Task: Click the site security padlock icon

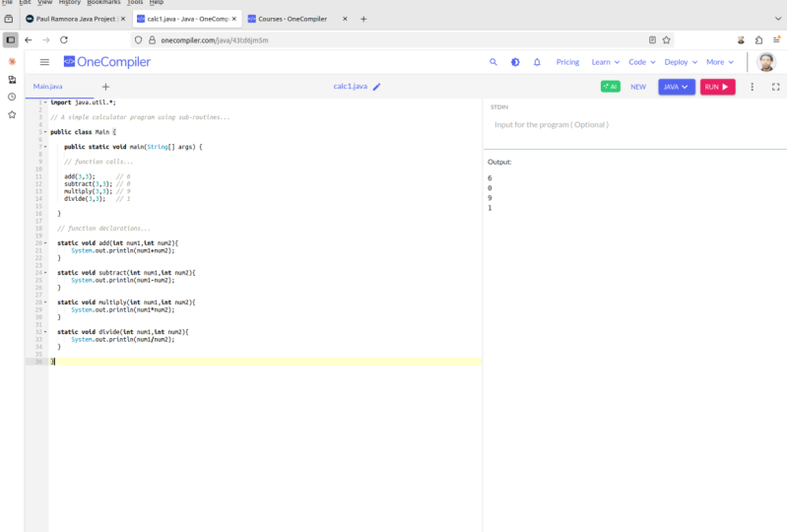Action: click(152, 40)
